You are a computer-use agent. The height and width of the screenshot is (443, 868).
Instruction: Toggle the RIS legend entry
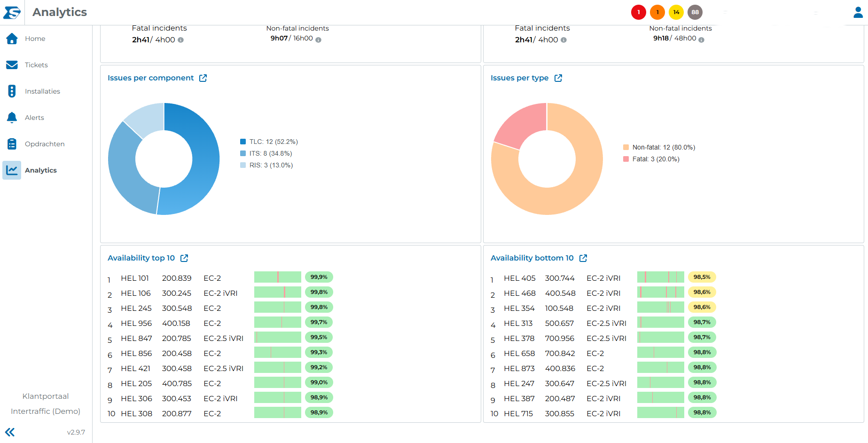click(266, 165)
